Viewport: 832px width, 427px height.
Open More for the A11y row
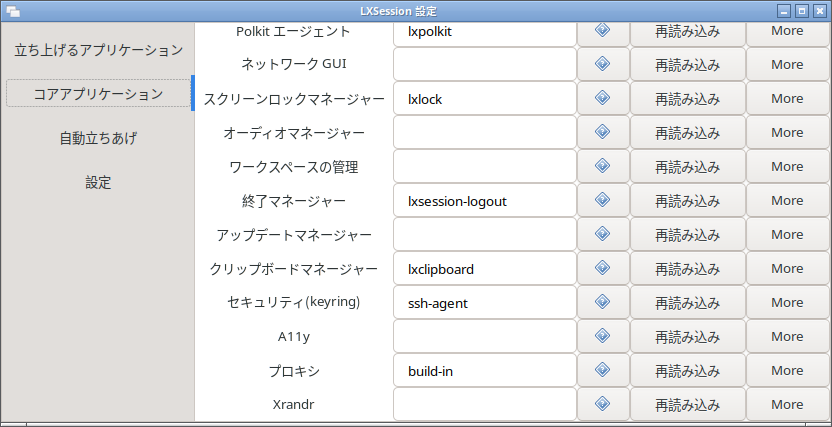[788, 337]
